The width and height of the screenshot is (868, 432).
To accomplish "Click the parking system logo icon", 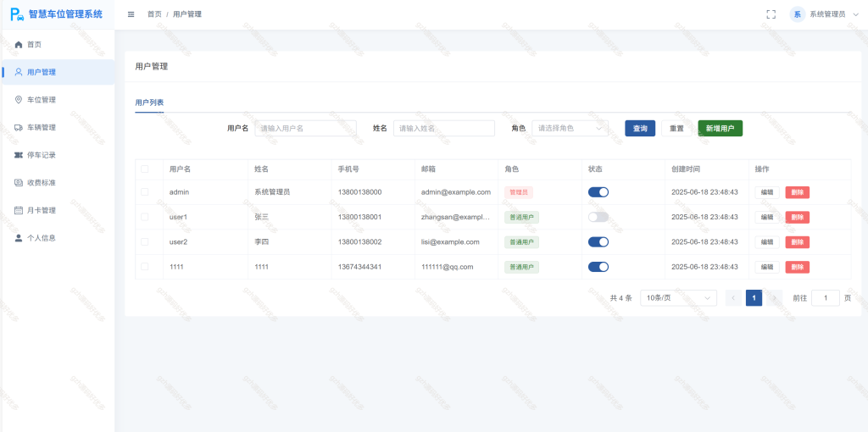I will [18, 14].
